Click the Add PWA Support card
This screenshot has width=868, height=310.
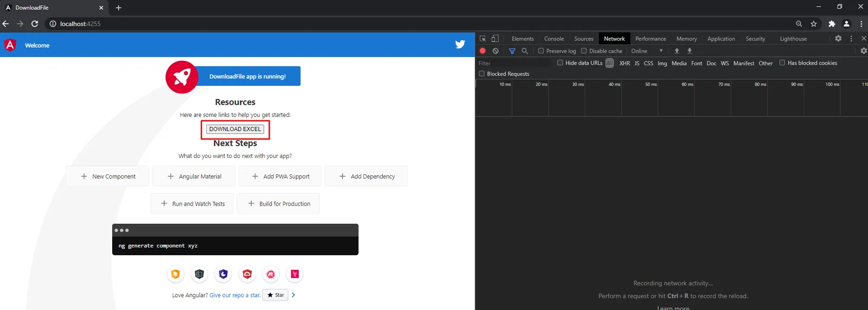coord(280,176)
